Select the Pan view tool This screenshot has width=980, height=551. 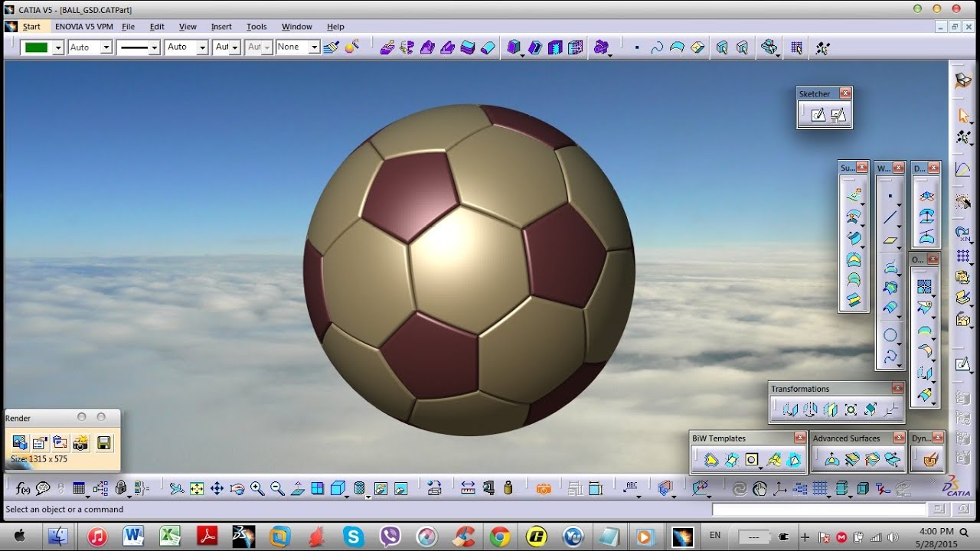point(217,488)
